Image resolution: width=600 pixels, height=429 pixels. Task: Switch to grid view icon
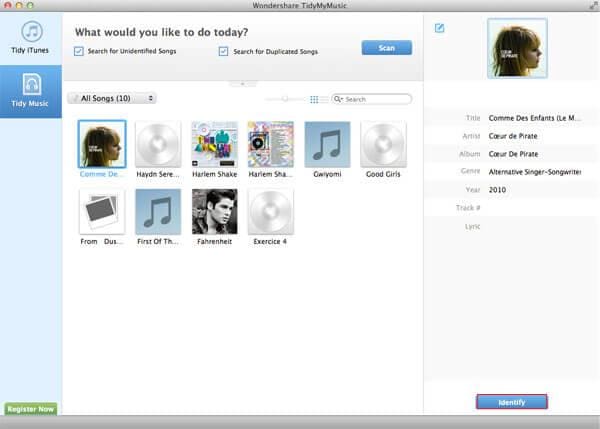pyautogui.click(x=314, y=100)
